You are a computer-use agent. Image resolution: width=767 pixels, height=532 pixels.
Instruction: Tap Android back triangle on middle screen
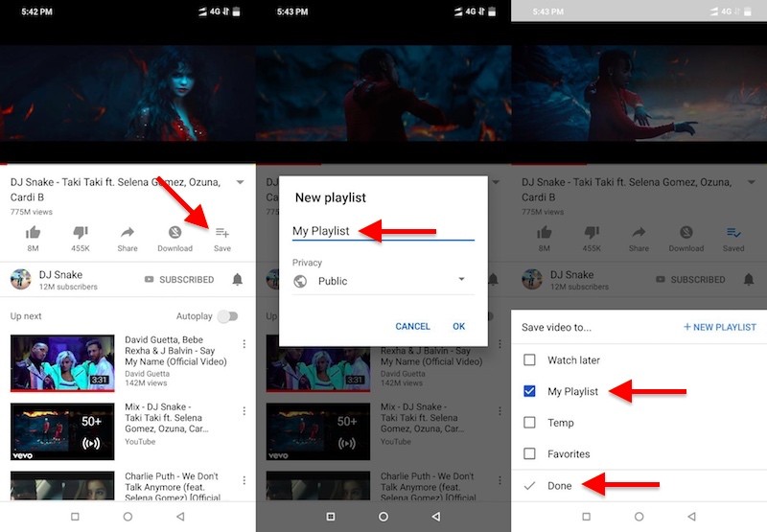436,517
